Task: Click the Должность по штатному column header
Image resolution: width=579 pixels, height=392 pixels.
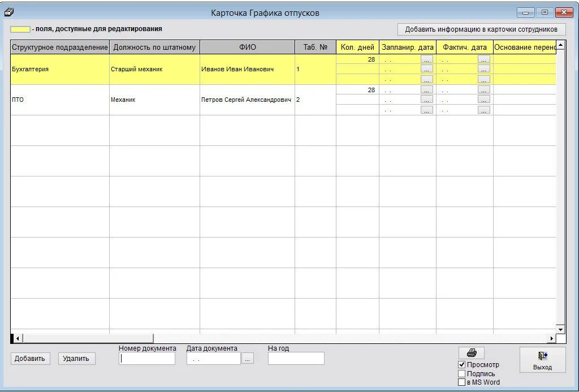Action: click(x=154, y=48)
